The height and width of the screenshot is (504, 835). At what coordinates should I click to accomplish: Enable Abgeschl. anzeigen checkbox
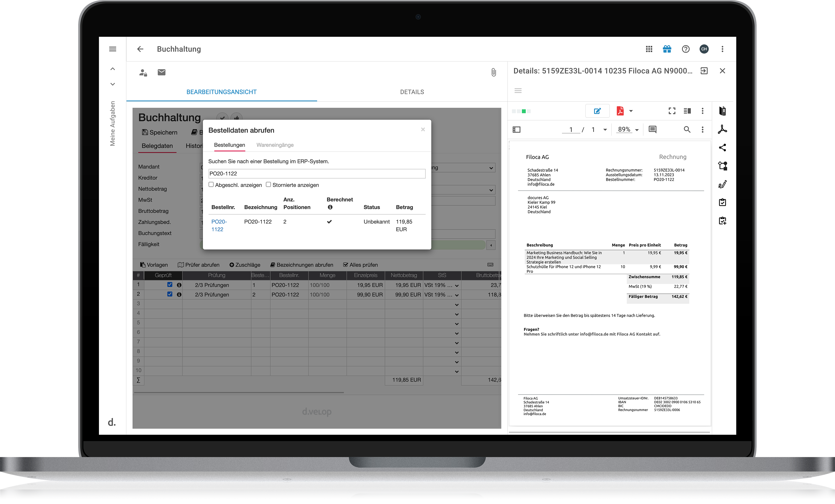coord(211,184)
